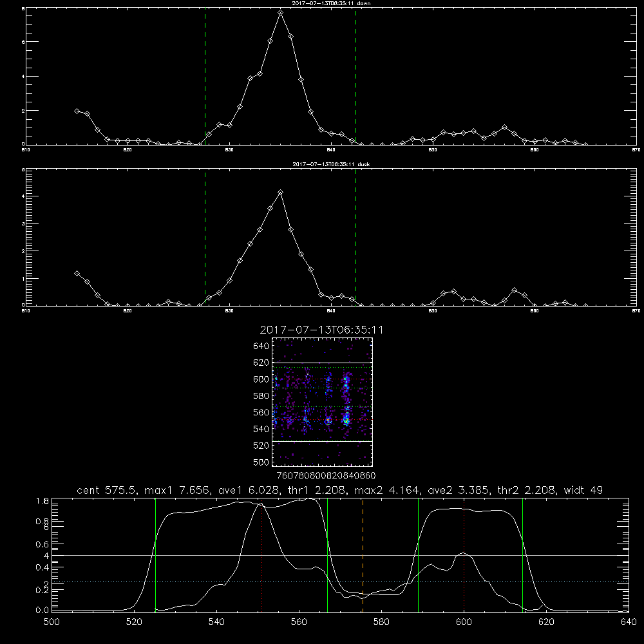The image size is (644, 644).
Task: Click first diamond marker at 815 in dusk plot
Action: coord(77,273)
